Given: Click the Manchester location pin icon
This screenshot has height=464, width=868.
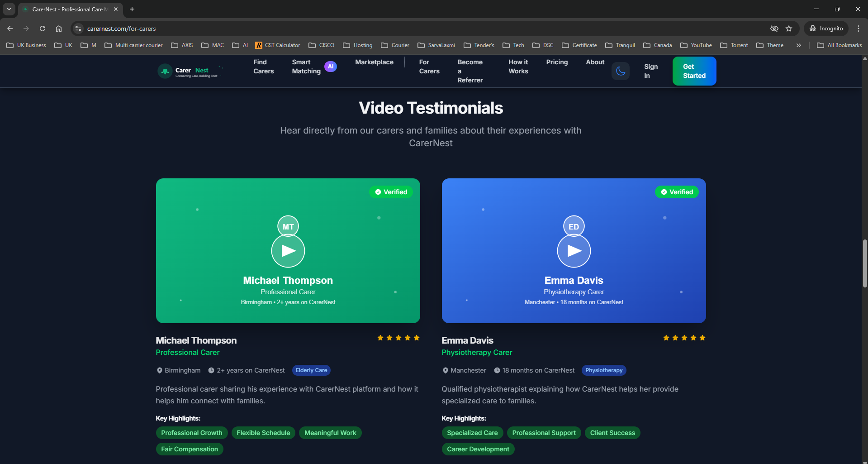Looking at the screenshot, I should click(x=445, y=370).
